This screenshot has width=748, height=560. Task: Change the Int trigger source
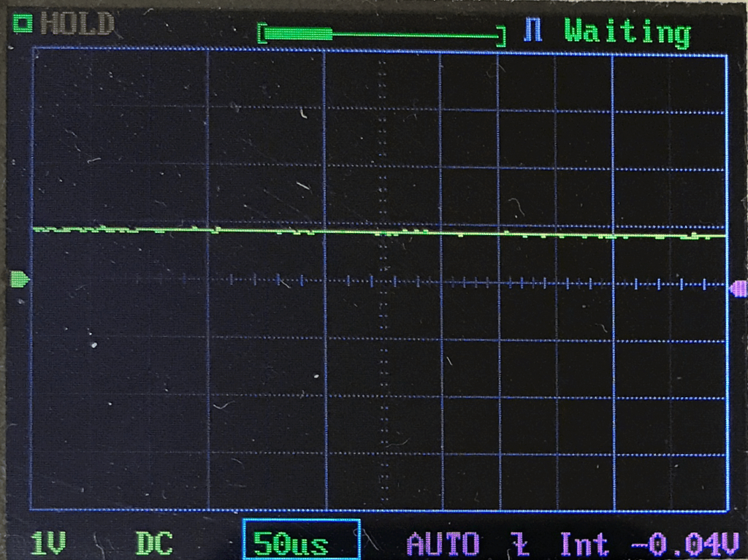584,545
